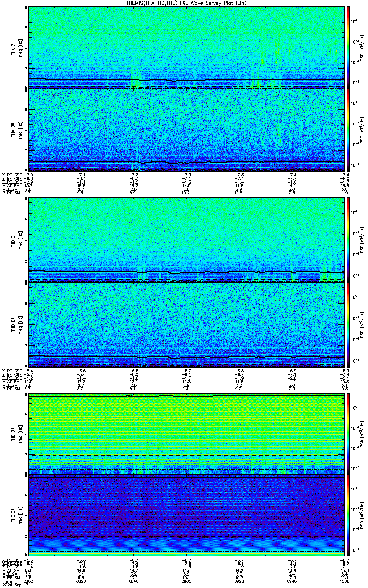Click the THD B-perpendicular PSD color bar
The width and height of the screenshot is (368, 588).
tap(348, 240)
